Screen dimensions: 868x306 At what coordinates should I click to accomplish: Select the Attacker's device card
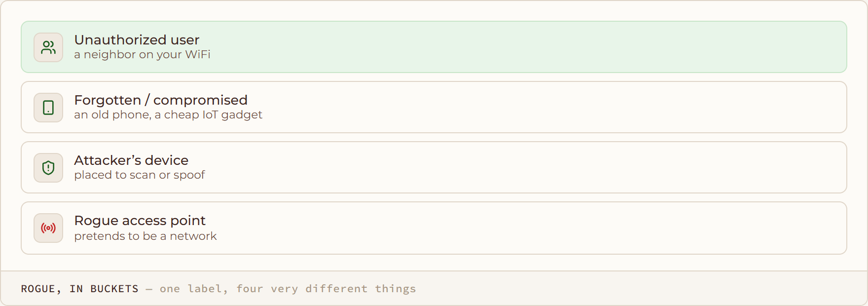tap(434, 167)
